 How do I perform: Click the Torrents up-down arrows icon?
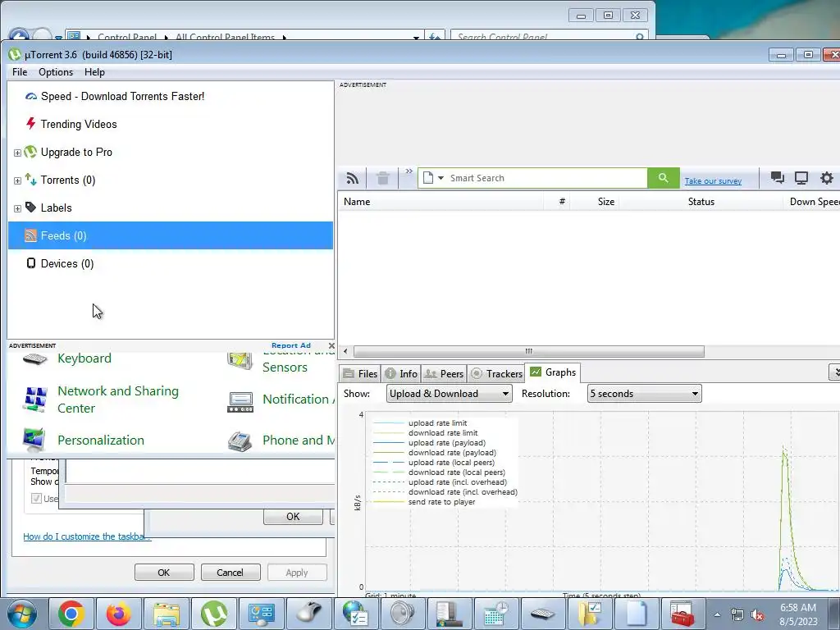pyautogui.click(x=31, y=180)
